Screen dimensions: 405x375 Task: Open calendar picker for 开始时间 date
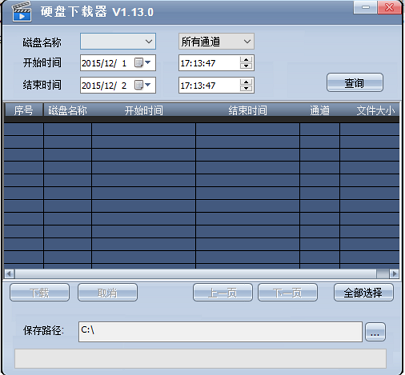click(x=143, y=63)
